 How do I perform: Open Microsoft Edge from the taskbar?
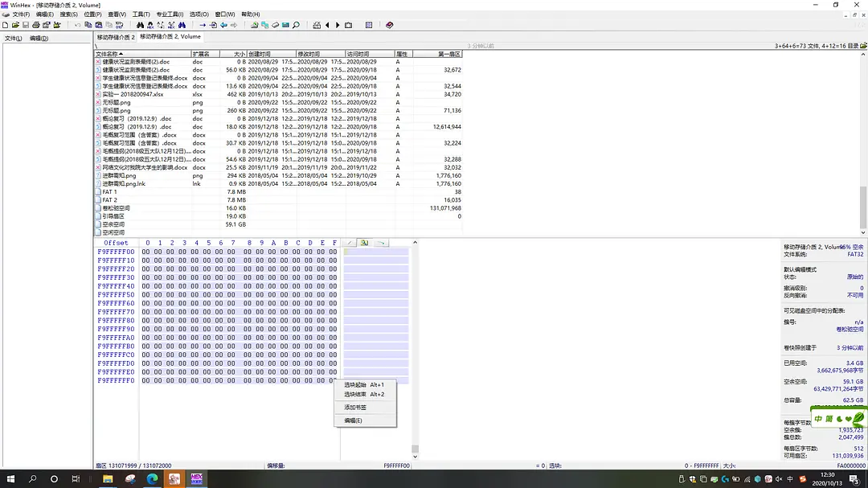click(x=152, y=479)
